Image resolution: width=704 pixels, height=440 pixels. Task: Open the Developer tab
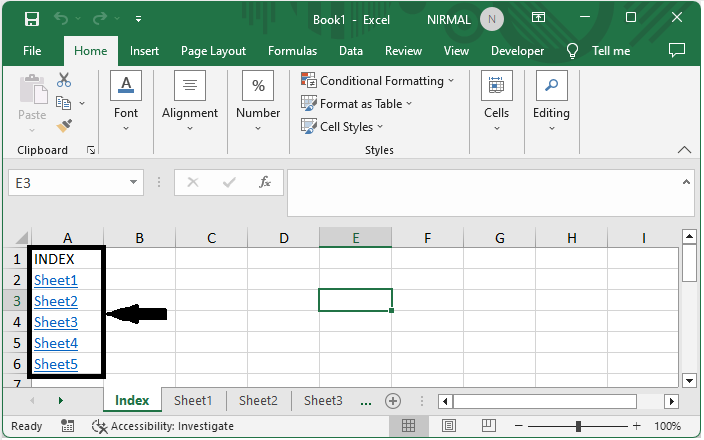tap(517, 51)
